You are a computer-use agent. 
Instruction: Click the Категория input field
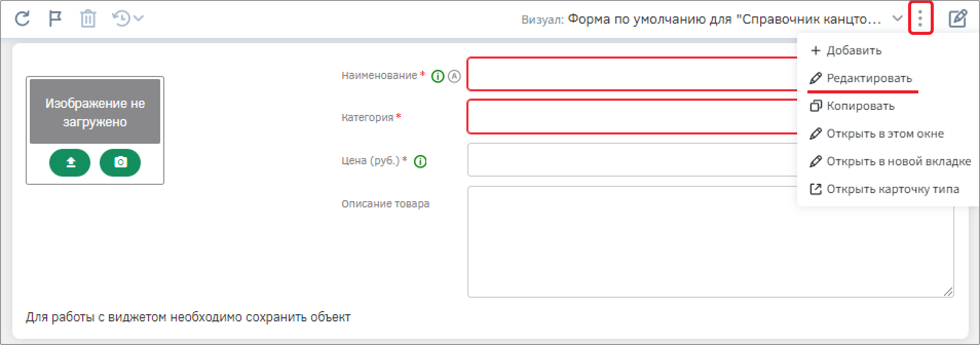pos(632,117)
